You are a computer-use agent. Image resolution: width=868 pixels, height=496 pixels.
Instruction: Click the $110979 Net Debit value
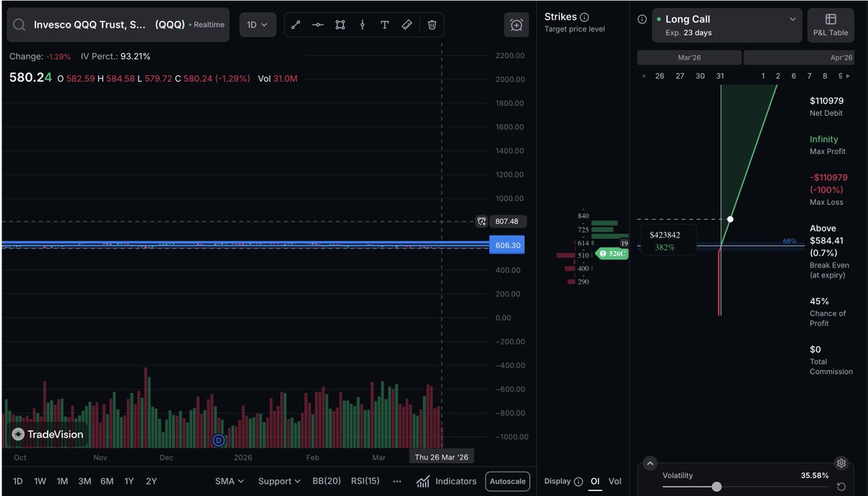(826, 101)
